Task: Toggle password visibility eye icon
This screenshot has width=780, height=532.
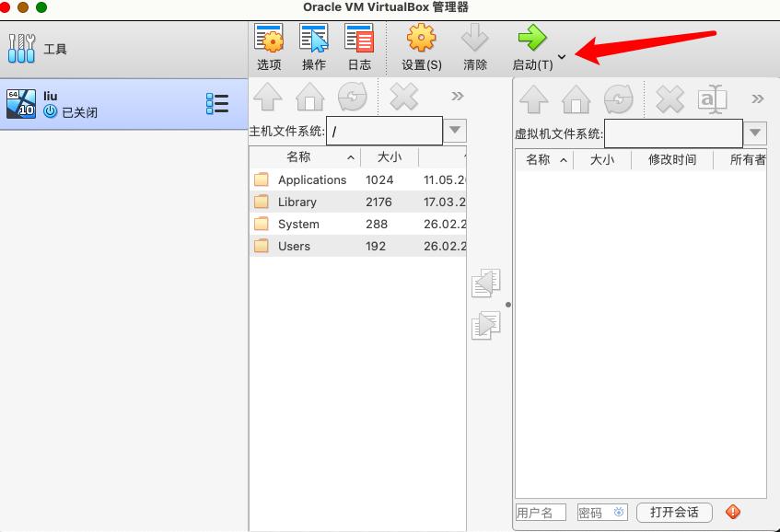Action: tap(620, 512)
